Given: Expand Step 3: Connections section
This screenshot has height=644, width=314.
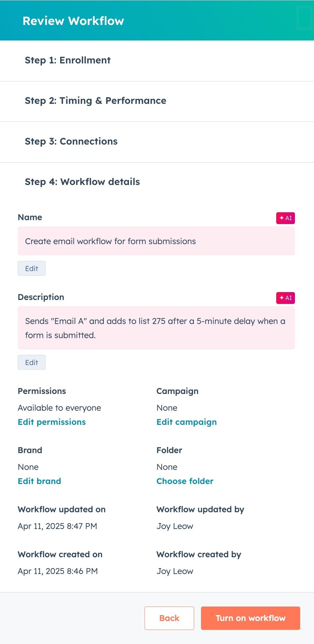Looking at the screenshot, I should 71,142.
